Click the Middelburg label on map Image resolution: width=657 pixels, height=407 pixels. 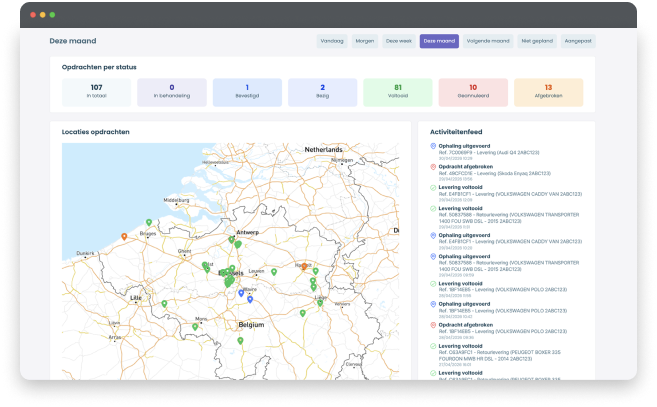click(x=176, y=200)
